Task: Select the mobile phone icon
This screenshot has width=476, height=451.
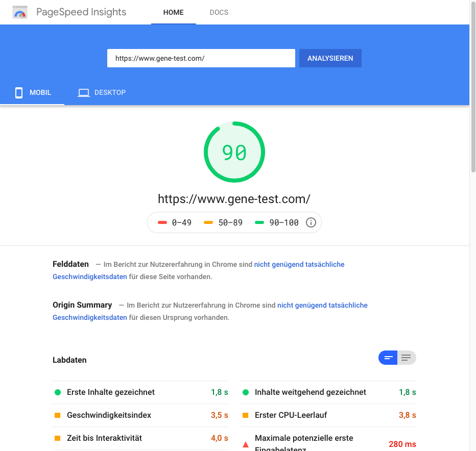Action: [x=19, y=92]
